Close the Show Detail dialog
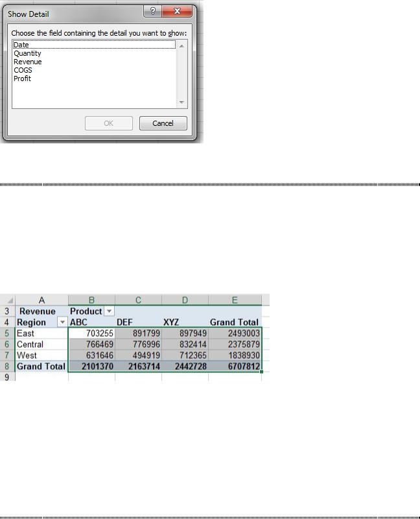The width and height of the screenshot is (420, 519). 177,11
